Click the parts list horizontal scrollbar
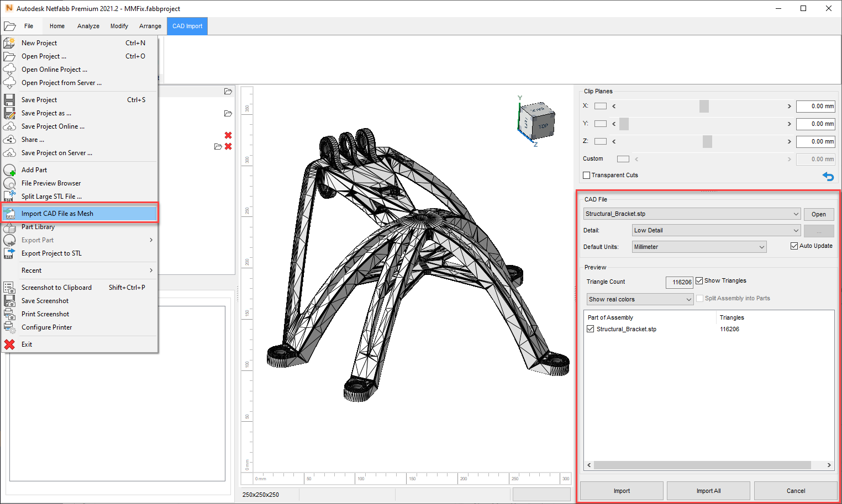Screen dimensions: 842x504 tap(702, 465)
